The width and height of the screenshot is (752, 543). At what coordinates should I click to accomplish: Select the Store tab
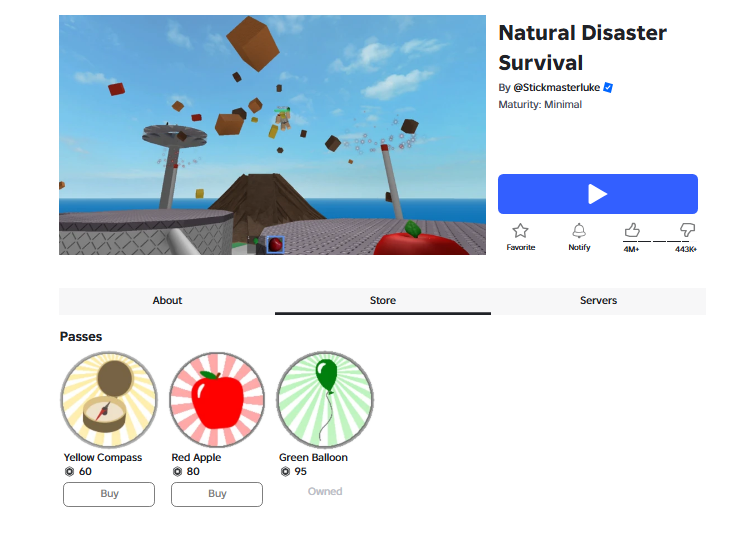(383, 301)
